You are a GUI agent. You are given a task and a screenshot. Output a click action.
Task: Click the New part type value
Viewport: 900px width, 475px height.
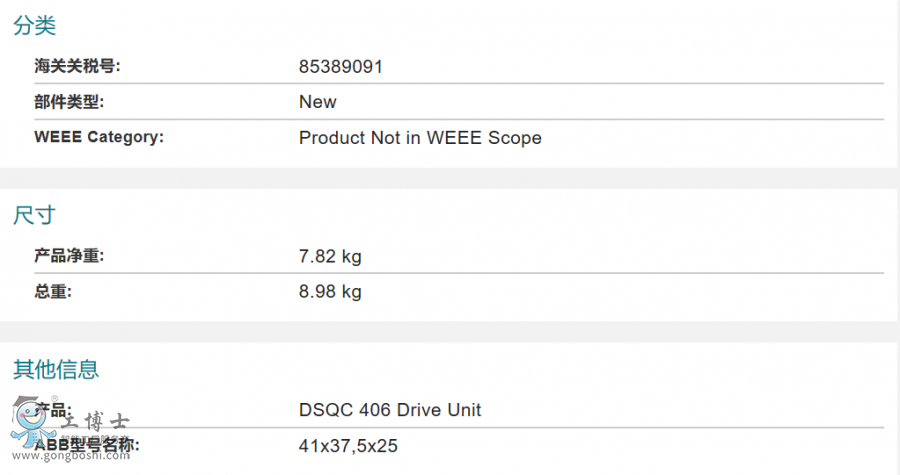pyautogui.click(x=318, y=102)
